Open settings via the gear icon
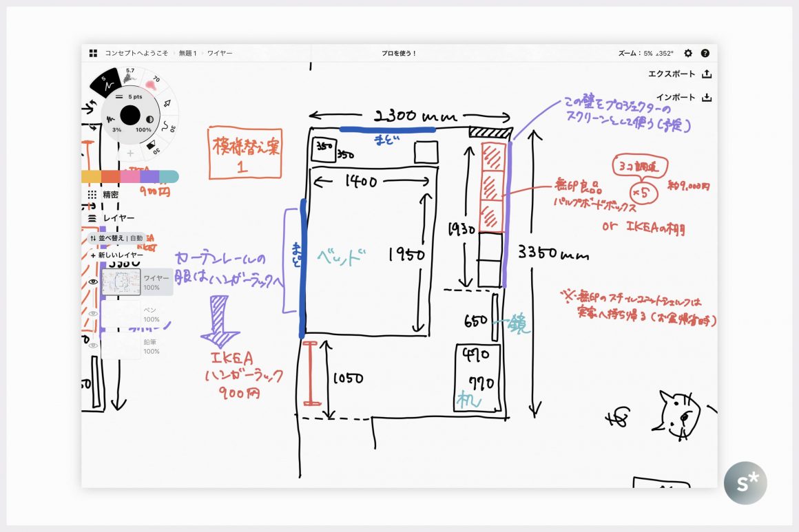Image resolution: width=799 pixels, height=532 pixels. (x=687, y=53)
